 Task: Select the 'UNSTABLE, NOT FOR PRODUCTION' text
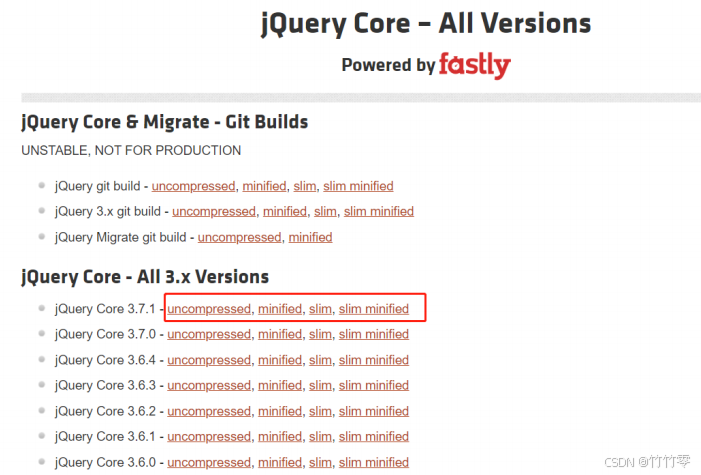[131, 150]
